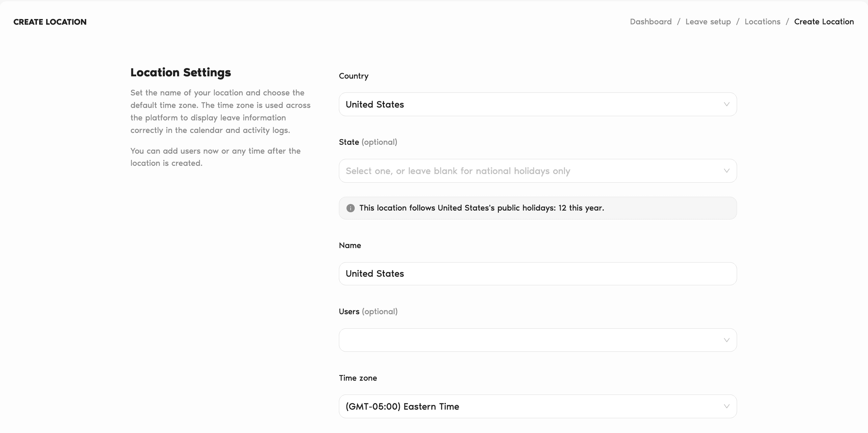
Task: Click the 'You can add users now' paragraph
Action: click(x=215, y=157)
